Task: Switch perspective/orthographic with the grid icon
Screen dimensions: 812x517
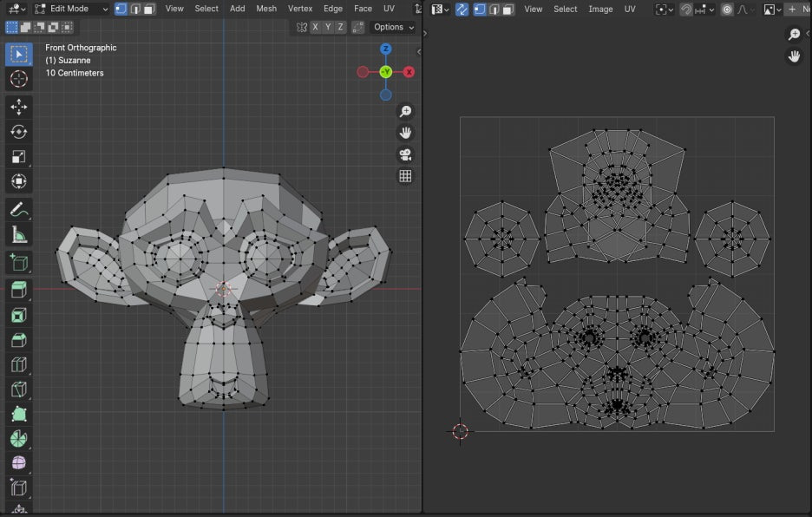Action: point(405,176)
